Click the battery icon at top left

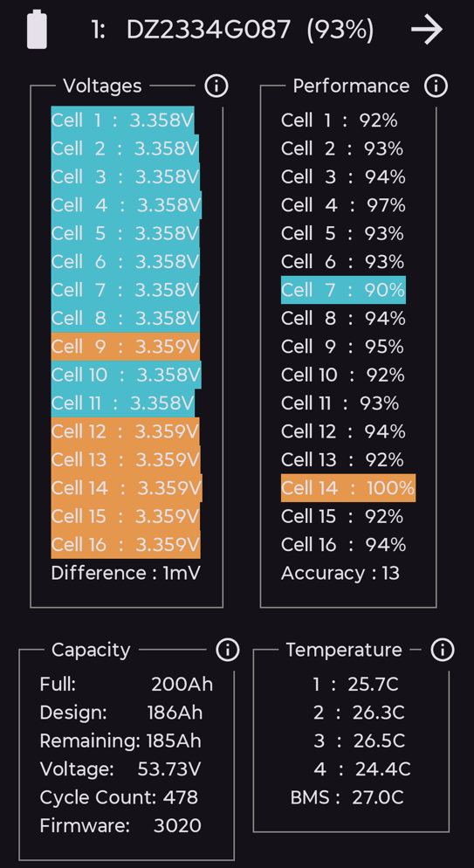pos(37,30)
